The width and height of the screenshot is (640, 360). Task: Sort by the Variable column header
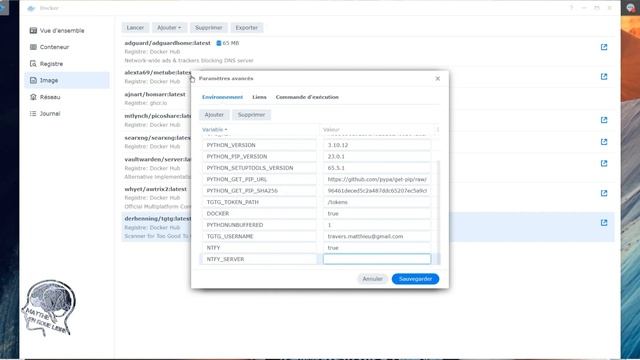click(x=214, y=130)
